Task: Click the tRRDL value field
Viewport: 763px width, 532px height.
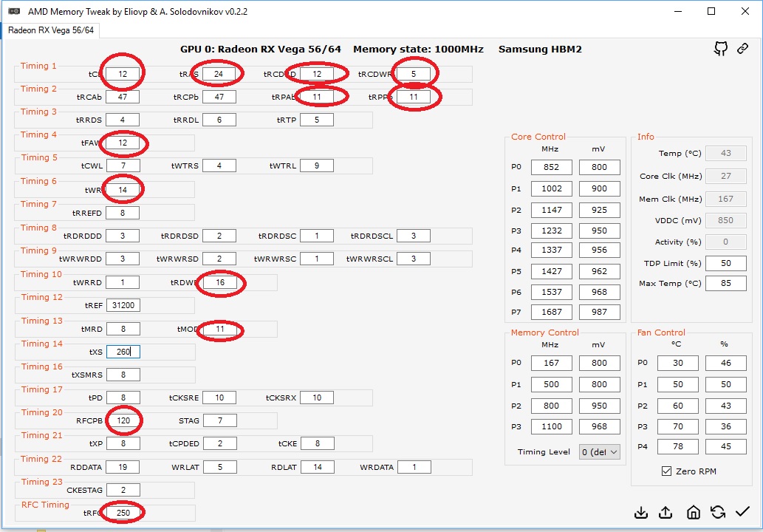Action: click(x=219, y=120)
